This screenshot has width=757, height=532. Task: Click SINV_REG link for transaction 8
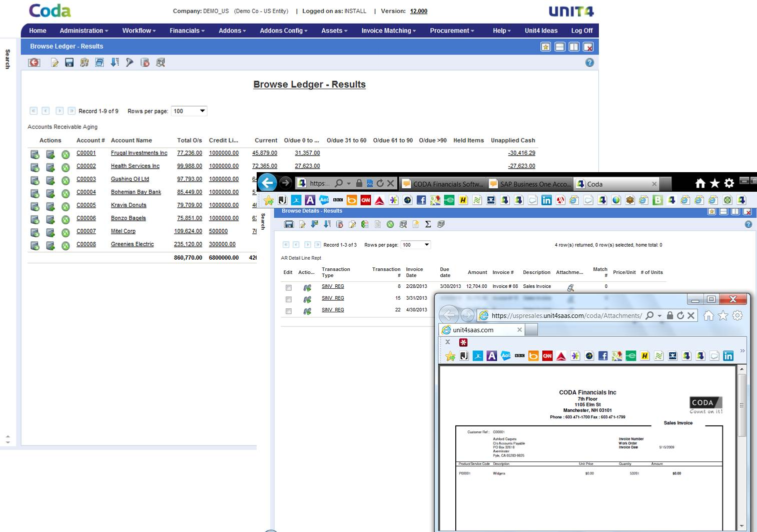click(x=333, y=286)
